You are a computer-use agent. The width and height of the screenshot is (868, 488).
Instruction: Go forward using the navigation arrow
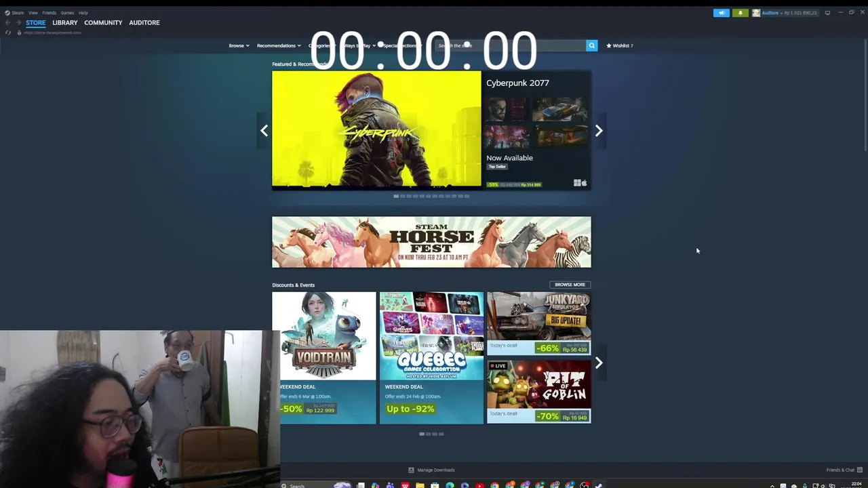click(x=18, y=22)
